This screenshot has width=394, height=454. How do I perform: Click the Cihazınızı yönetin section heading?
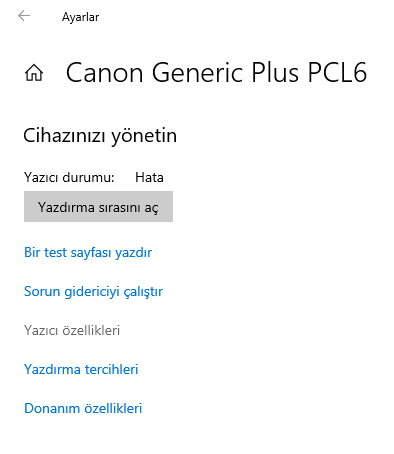pos(100,136)
